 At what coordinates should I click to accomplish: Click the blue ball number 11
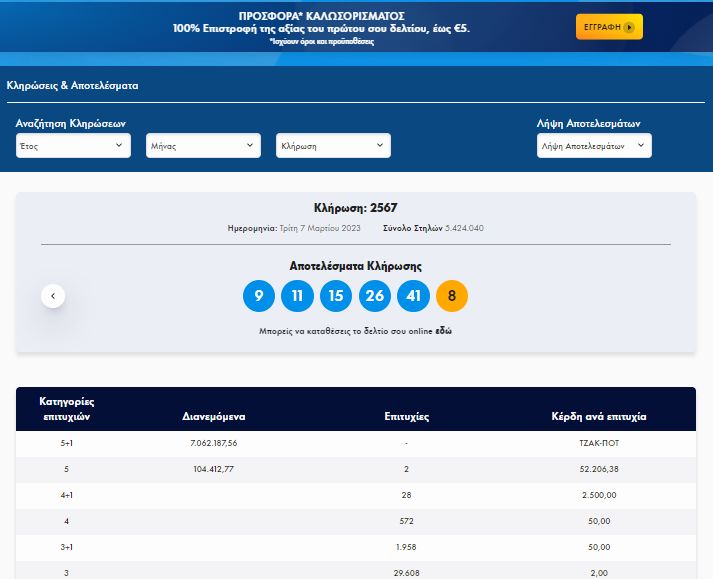(x=297, y=296)
